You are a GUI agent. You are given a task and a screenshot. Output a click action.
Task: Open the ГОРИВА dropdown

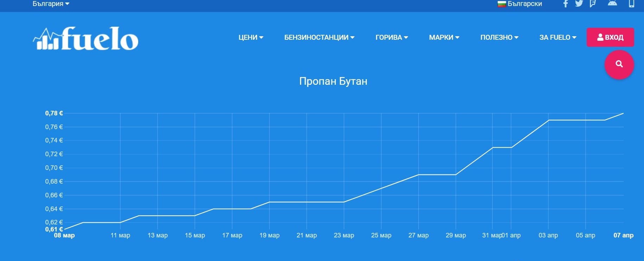click(x=391, y=37)
